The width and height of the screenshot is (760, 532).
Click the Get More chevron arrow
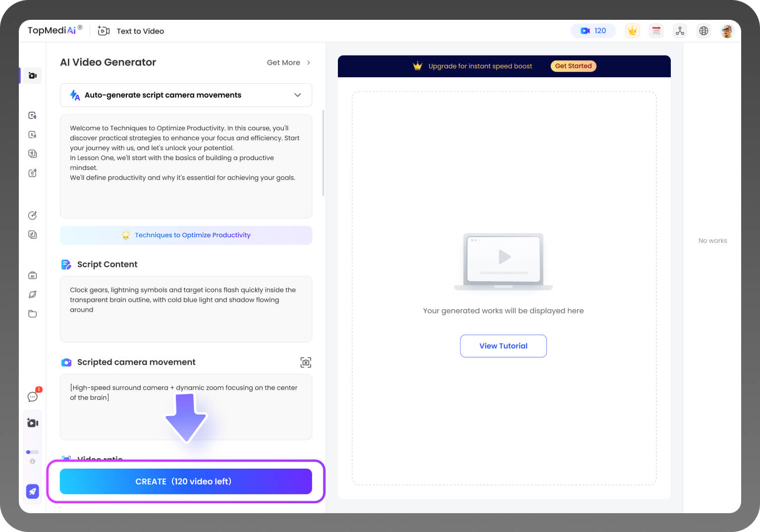[x=309, y=62]
